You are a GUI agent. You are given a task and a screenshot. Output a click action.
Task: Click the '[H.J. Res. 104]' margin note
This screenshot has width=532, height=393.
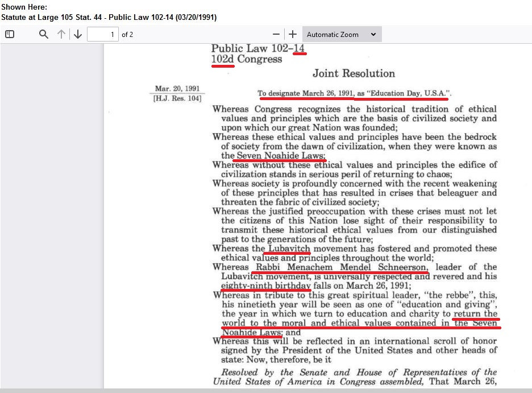pos(177,99)
